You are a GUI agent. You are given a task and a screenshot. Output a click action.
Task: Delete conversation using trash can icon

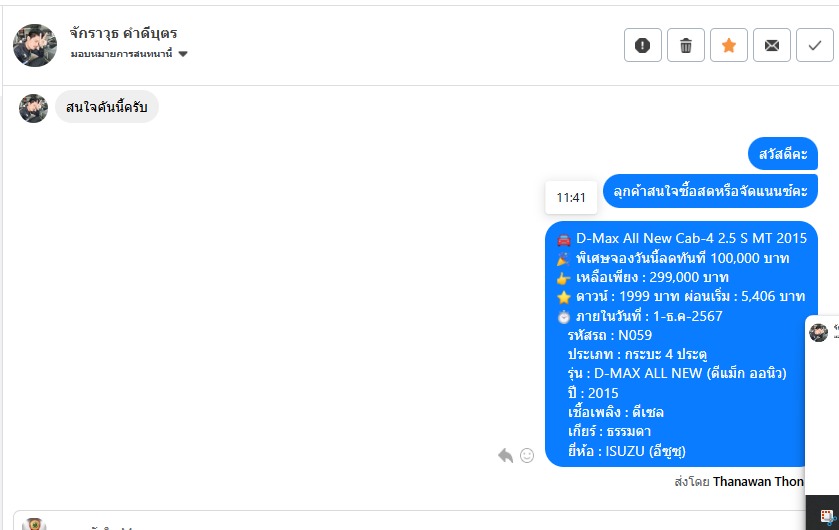point(685,45)
